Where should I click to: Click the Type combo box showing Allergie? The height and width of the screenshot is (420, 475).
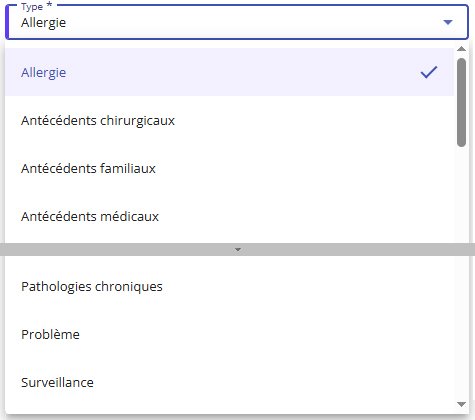tap(237, 22)
